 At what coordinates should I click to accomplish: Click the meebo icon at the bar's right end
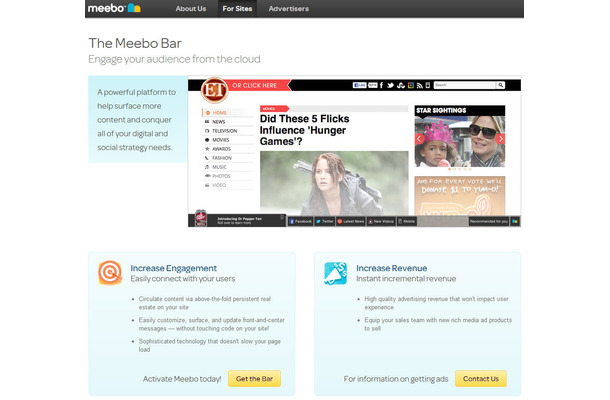[515, 221]
